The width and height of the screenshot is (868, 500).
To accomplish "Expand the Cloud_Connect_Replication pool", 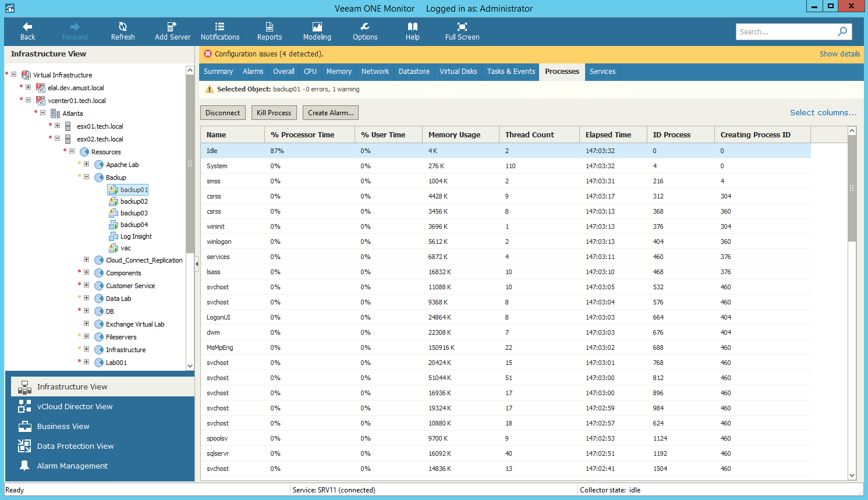I will coord(86,260).
